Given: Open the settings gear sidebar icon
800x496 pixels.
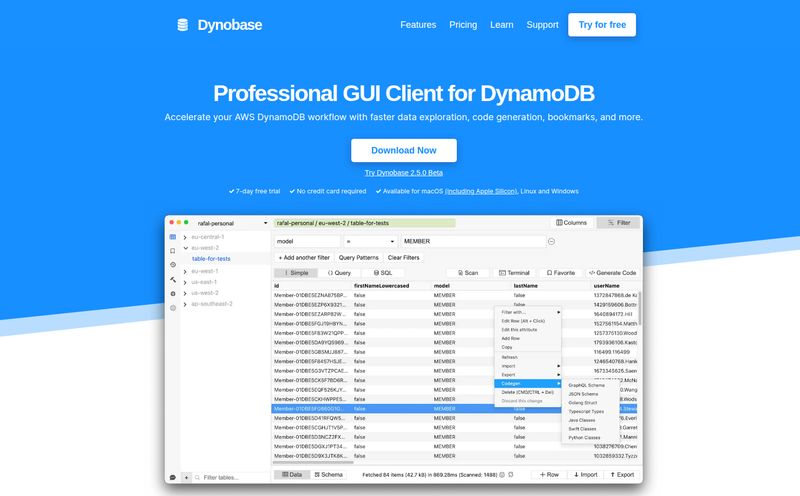Looking at the screenshot, I should 173,294.
